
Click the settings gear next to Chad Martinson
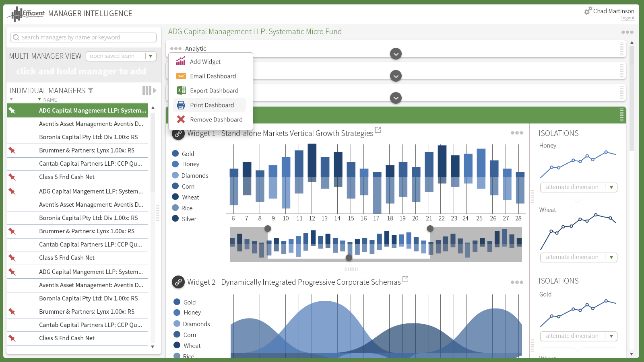(x=588, y=11)
